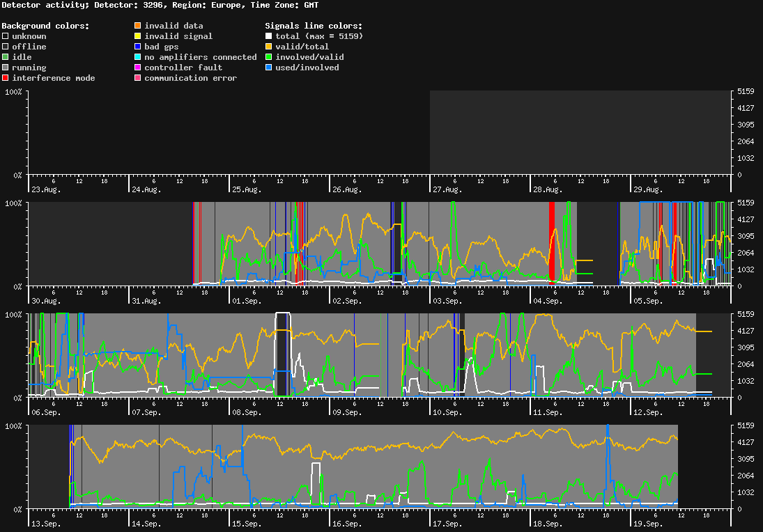The width and height of the screenshot is (763, 532).
Task: Click the '25.Aug.' date label
Action: coord(247,189)
